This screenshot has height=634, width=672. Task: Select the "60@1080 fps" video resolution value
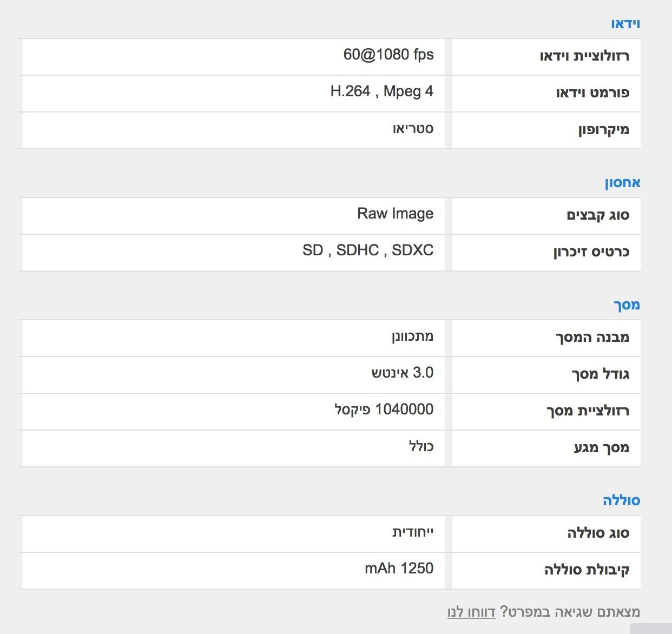point(388,55)
